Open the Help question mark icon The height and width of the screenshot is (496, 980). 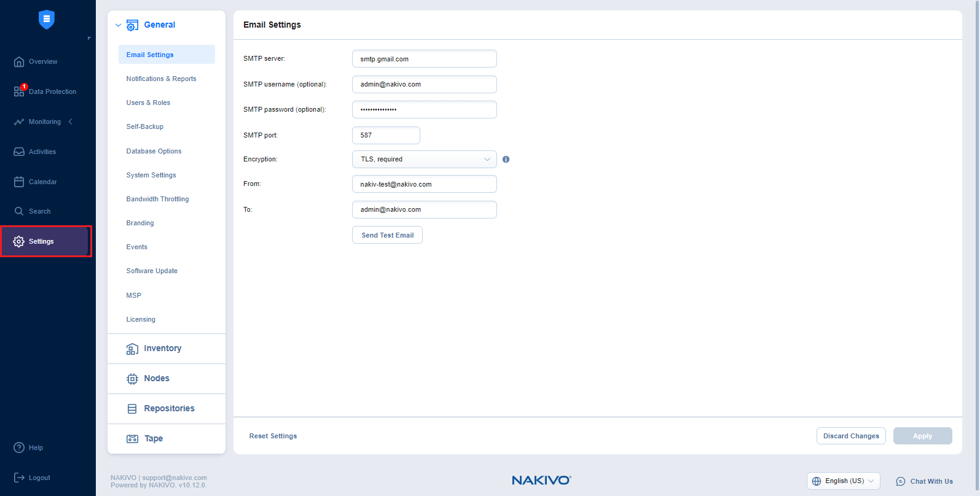click(19, 448)
